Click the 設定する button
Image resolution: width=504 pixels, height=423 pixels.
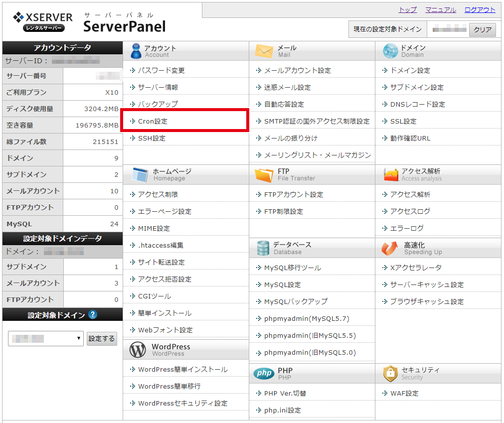(102, 338)
